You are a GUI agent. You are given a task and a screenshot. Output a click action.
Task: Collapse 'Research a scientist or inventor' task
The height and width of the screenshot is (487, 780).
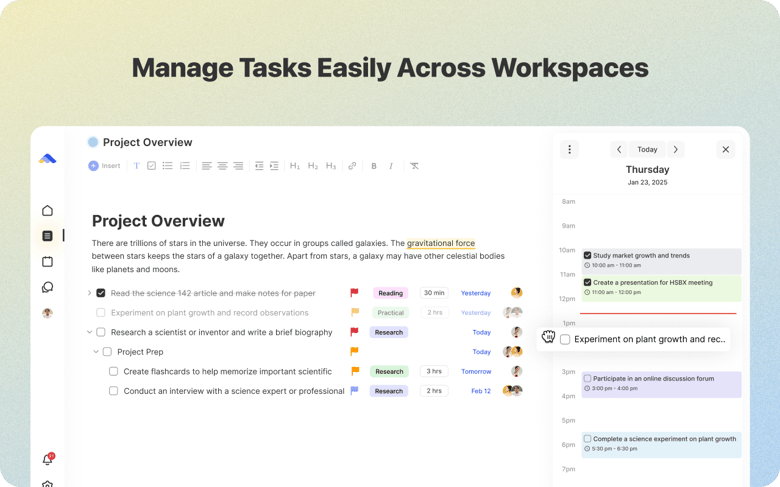tap(89, 332)
